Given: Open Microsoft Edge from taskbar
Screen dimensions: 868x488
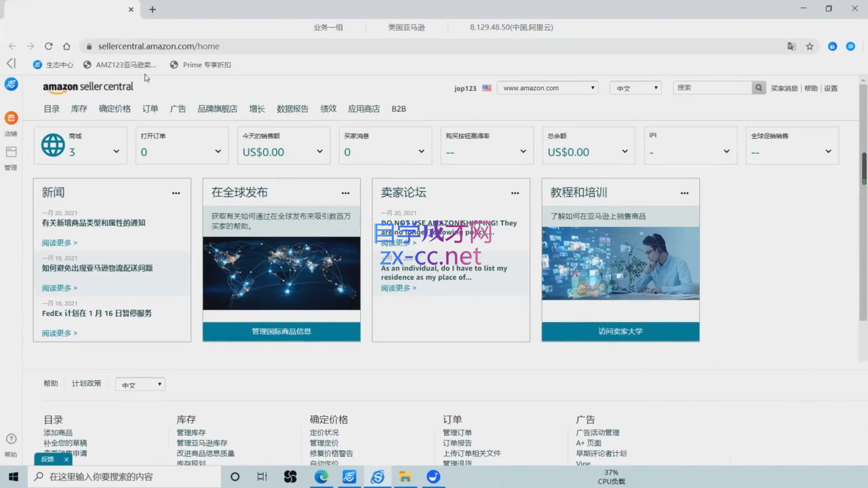Looking at the screenshot, I should coord(321,476).
